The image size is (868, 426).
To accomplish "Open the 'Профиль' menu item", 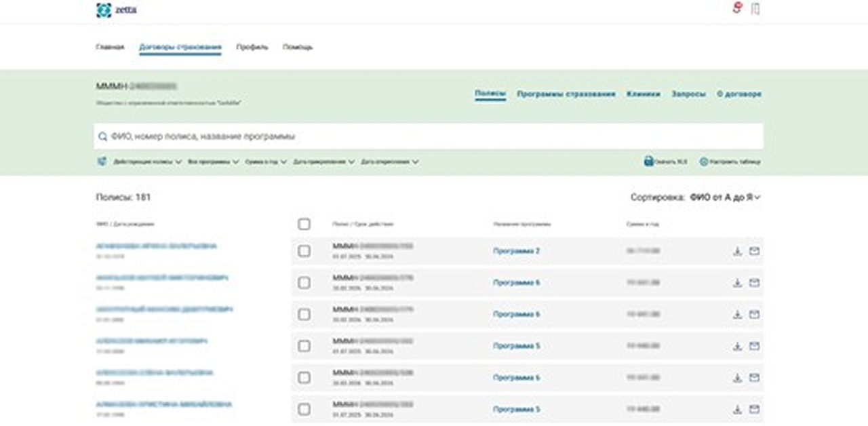I will coord(252,47).
